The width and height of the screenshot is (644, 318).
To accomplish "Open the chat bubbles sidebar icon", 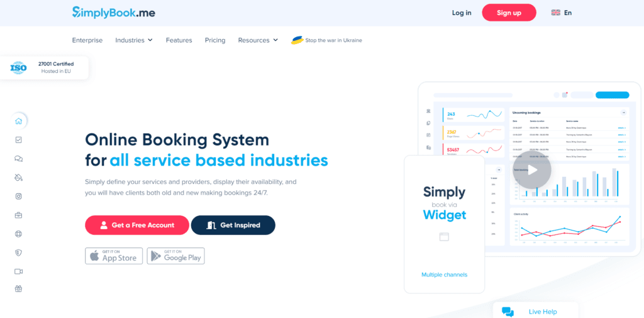I will coord(18,159).
